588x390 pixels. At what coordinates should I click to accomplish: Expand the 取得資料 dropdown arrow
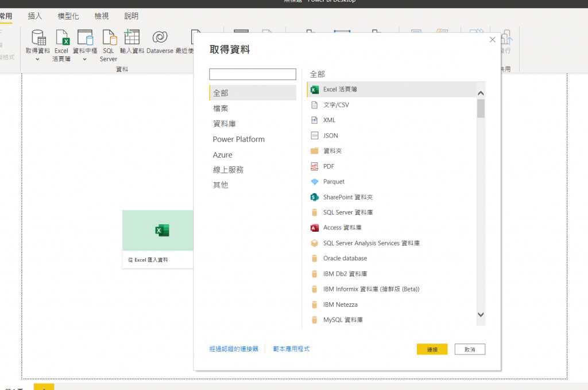coord(37,59)
